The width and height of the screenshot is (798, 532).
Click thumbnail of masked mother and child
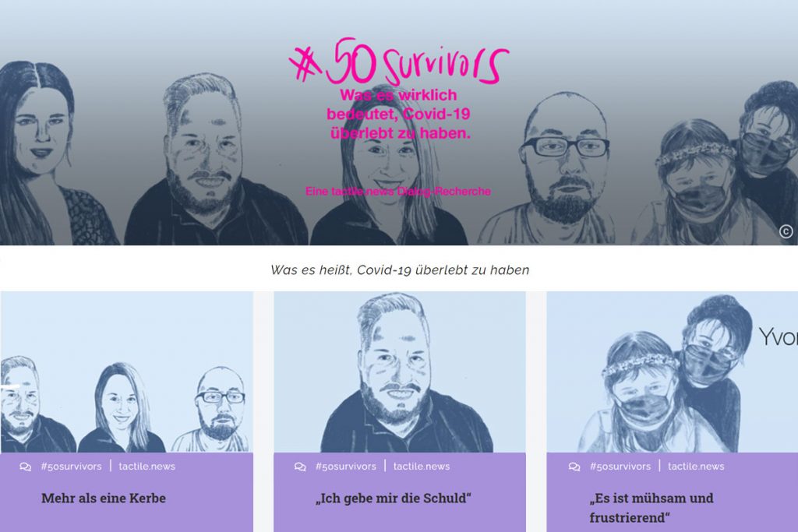673,372
